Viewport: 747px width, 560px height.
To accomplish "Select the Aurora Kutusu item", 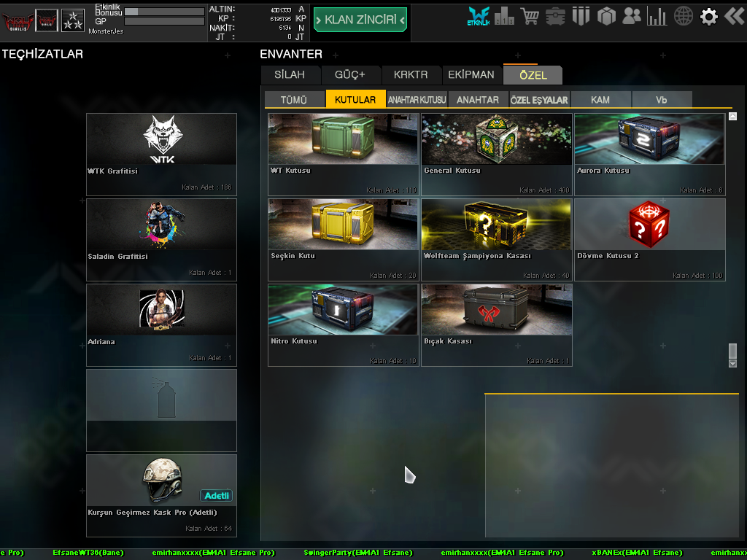I will pos(650,155).
